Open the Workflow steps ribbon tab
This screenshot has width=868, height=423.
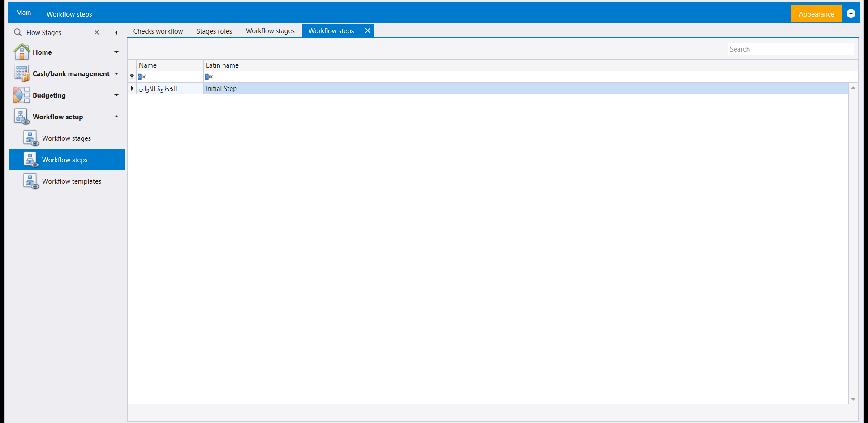pyautogui.click(x=69, y=14)
